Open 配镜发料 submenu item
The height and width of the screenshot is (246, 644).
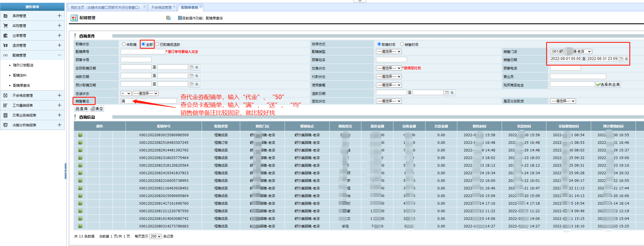coord(20,75)
